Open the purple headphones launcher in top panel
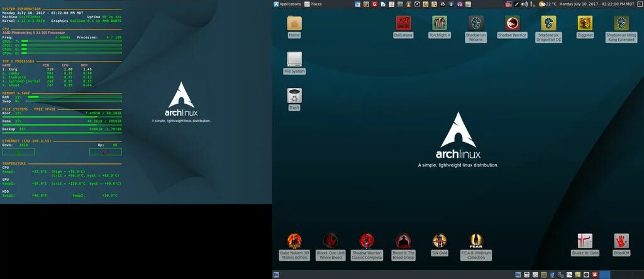 [x=460, y=4]
